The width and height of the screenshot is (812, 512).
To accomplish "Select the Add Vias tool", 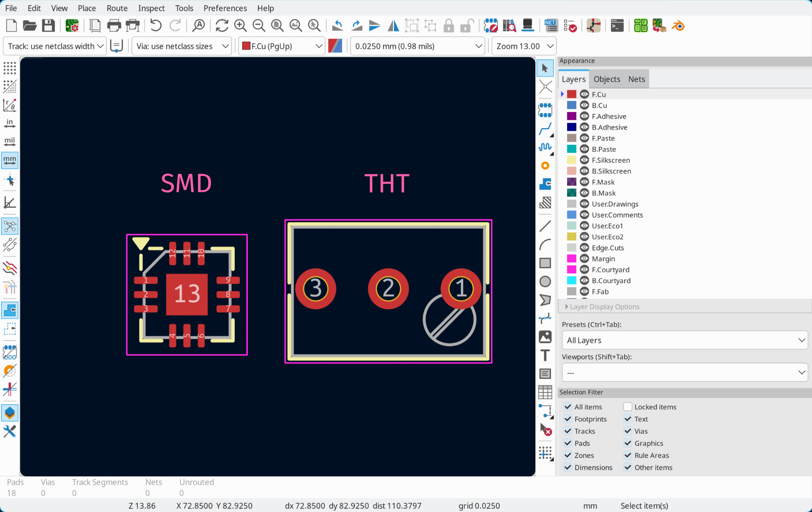I will coord(545,166).
